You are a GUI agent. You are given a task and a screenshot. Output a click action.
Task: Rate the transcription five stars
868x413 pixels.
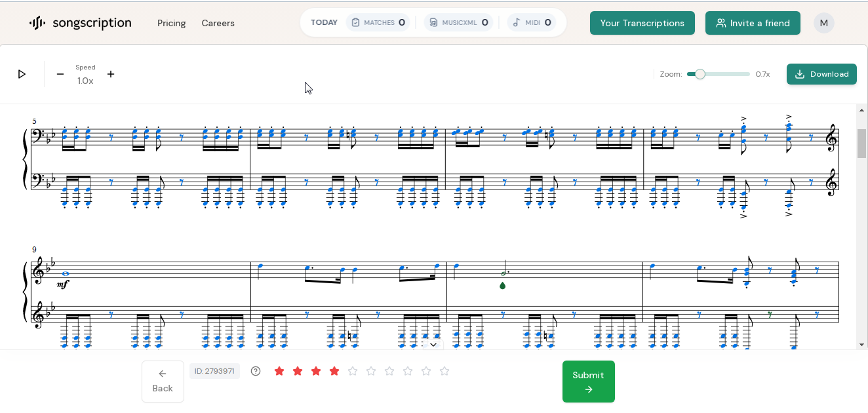(353, 371)
